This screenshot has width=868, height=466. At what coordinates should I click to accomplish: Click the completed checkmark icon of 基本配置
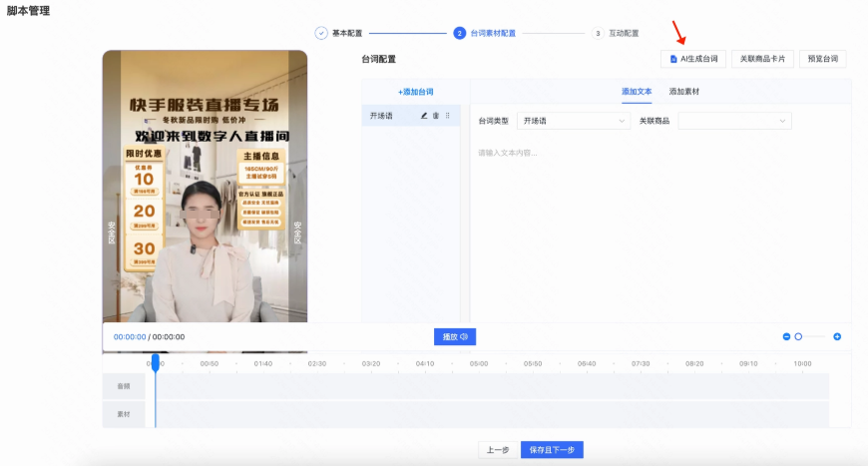(x=321, y=33)
